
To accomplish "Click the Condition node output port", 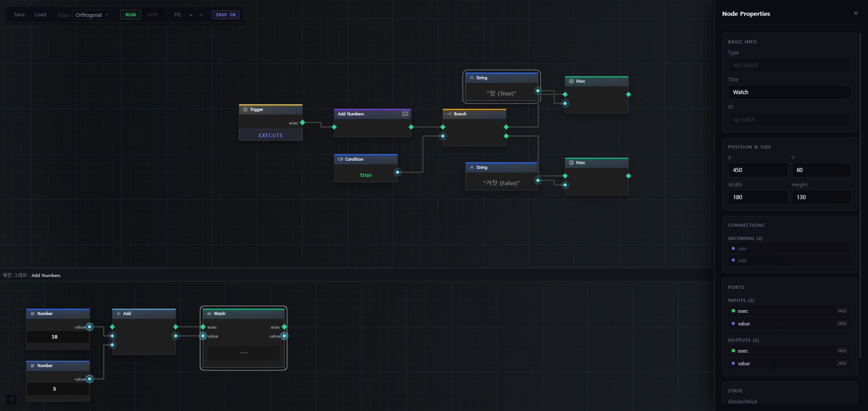I will point(398,172).
